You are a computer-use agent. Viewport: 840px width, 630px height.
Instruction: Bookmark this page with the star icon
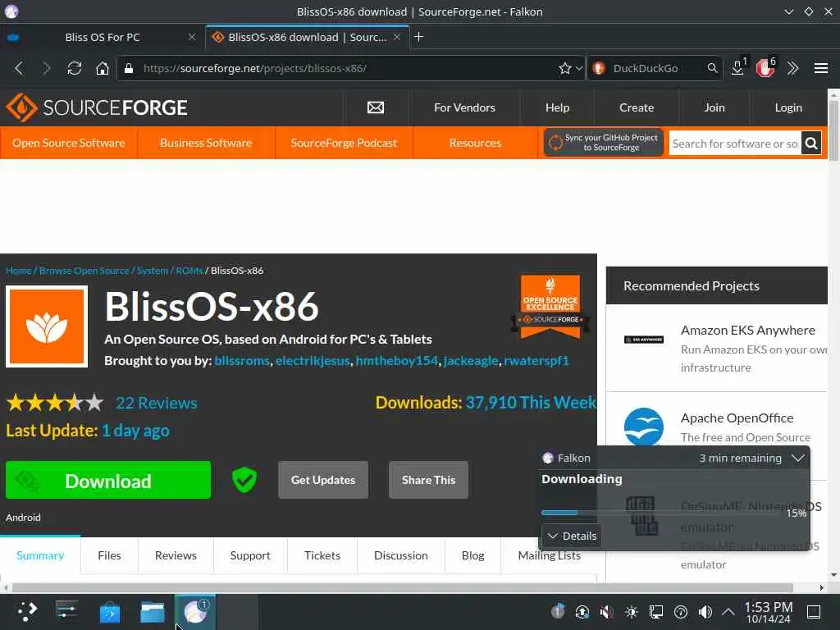click(564, 68)
